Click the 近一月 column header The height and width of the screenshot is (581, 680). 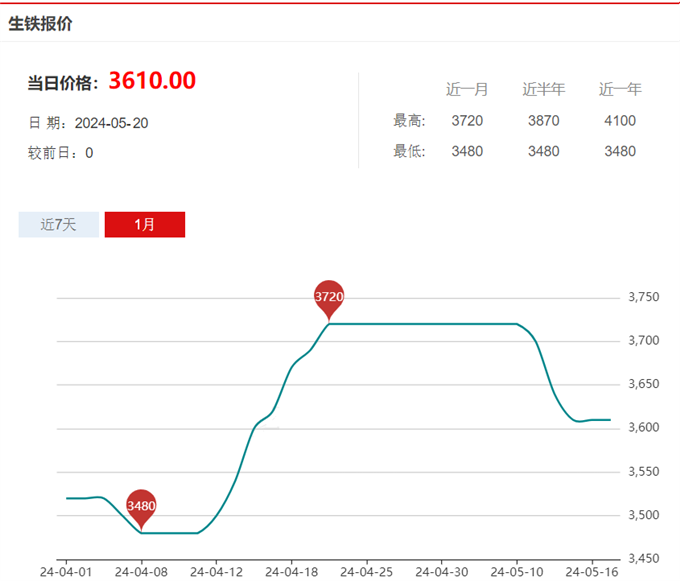point(467,89)
